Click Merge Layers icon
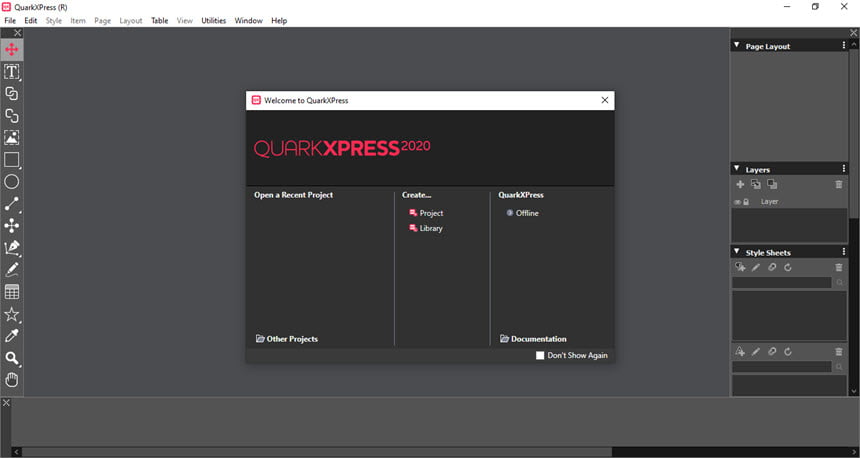The height and width of the screenshot is (458, 860). 772,184
